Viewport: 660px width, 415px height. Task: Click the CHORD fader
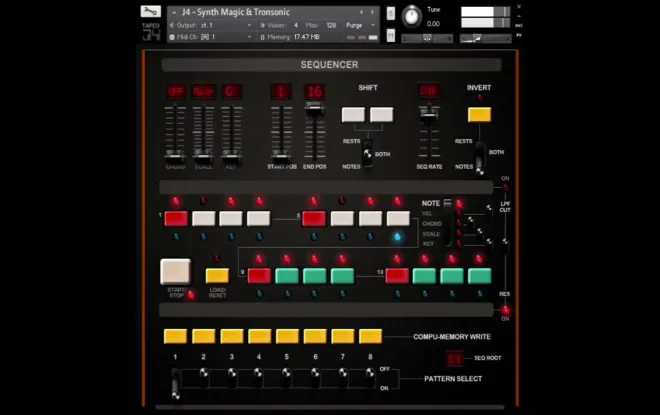(x=175, y=157)
